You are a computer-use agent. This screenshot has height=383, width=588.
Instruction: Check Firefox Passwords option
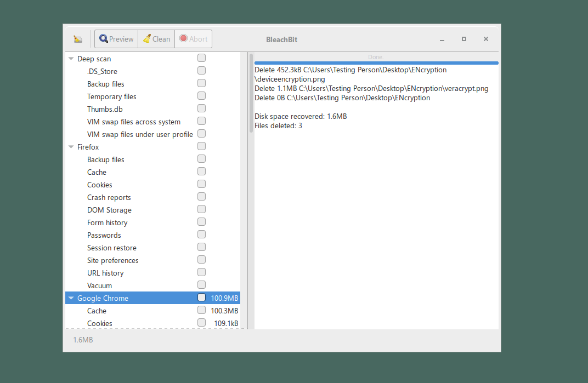coord(201,234)
